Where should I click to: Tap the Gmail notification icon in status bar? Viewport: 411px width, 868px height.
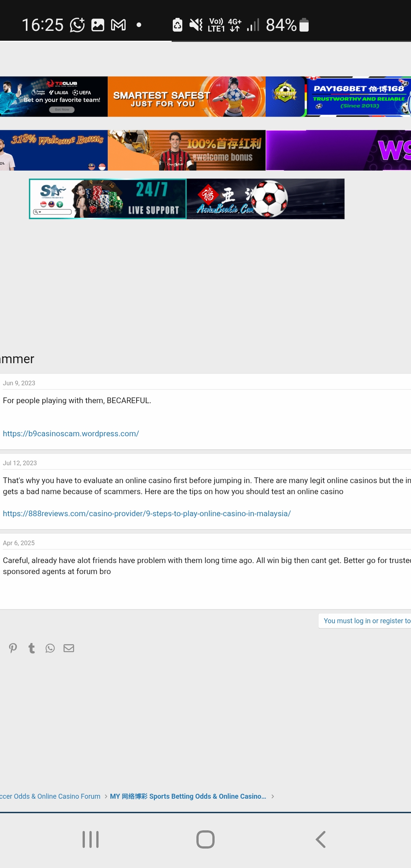coord(118,25)
